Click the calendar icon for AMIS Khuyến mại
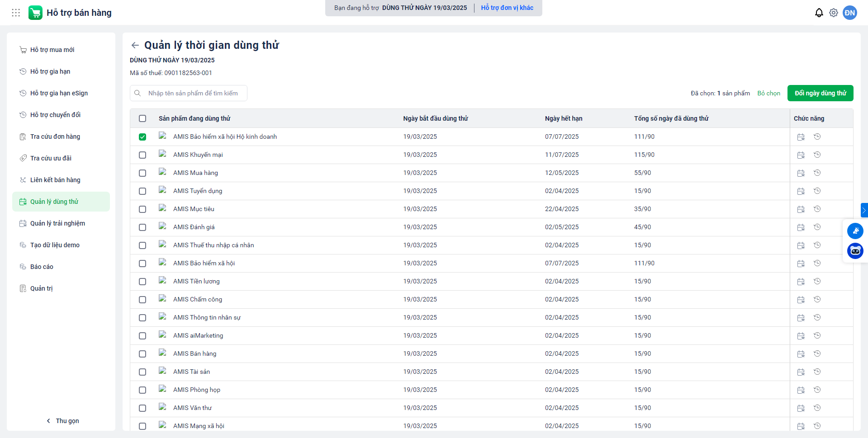Image resolution: width=868 pixels, height=438 pixels. pyautogui.click(x=801, y=155)
